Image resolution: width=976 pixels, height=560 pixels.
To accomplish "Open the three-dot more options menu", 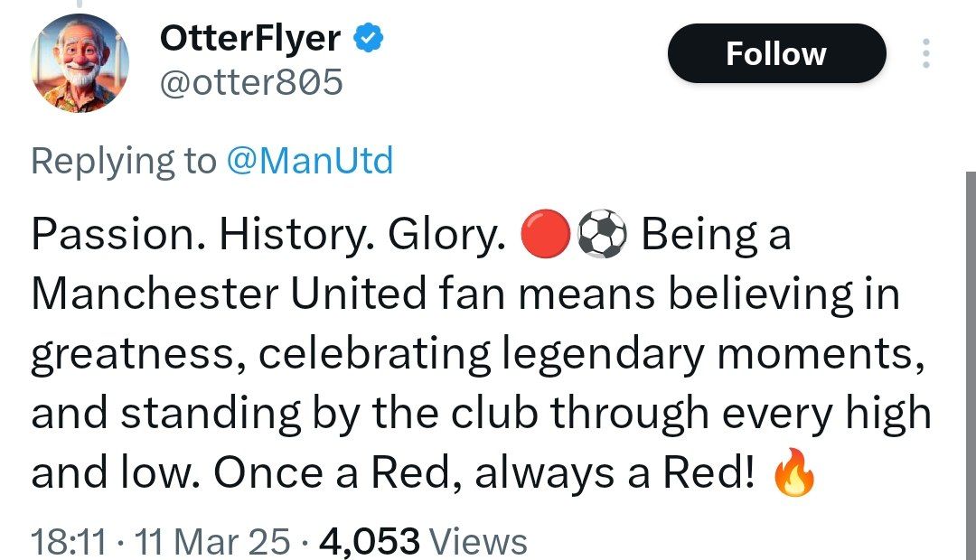I will point(925,53).
